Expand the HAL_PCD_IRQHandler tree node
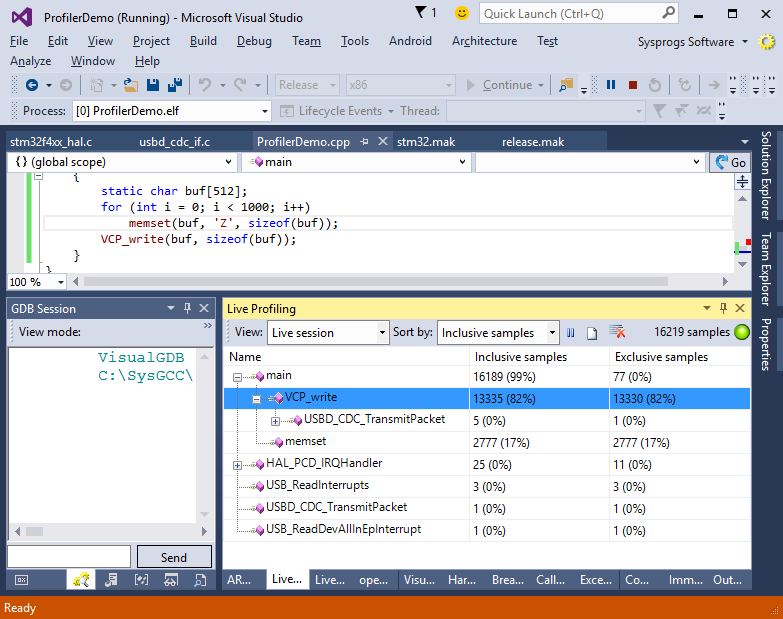 (238, 464)
